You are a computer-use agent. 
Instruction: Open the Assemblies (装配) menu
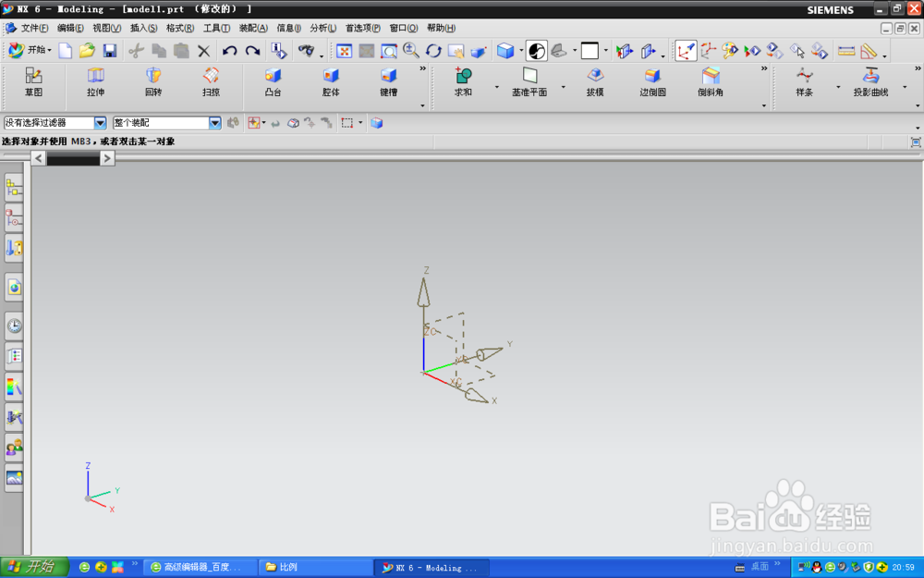click(x=253, y=28)
